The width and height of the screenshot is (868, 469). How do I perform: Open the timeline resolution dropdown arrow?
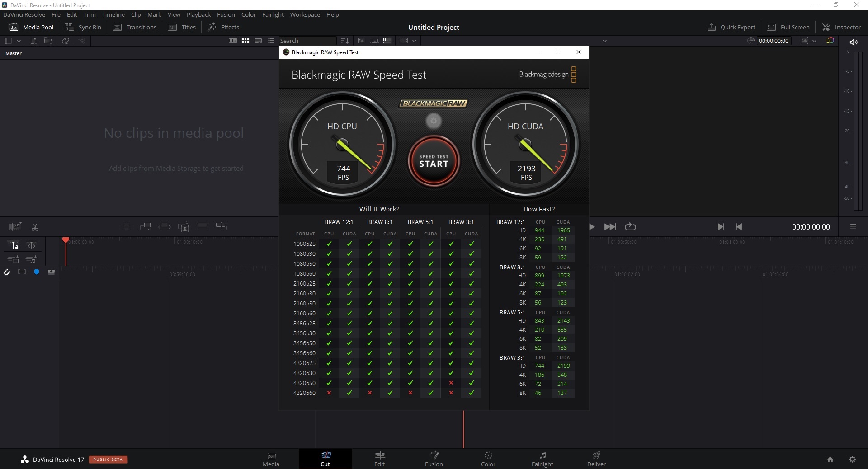click(x=414, y=41)
